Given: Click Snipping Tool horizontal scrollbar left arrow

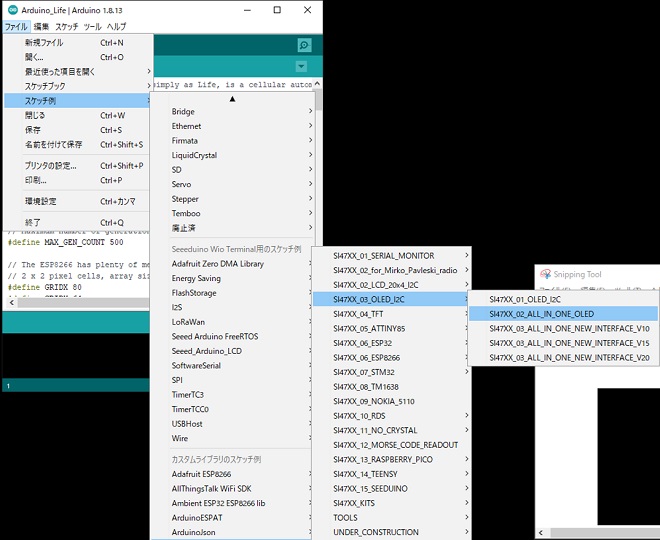Looking at the screenshot, I should [541, 532].
